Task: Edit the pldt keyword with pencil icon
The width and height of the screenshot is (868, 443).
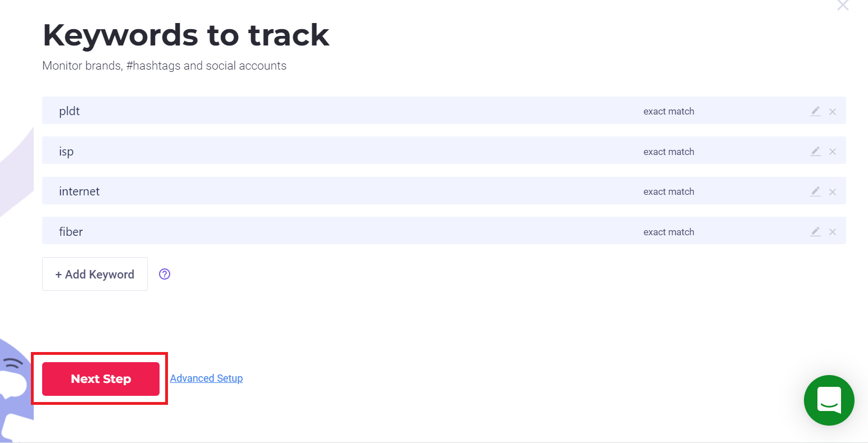Action: pos(816,111)
